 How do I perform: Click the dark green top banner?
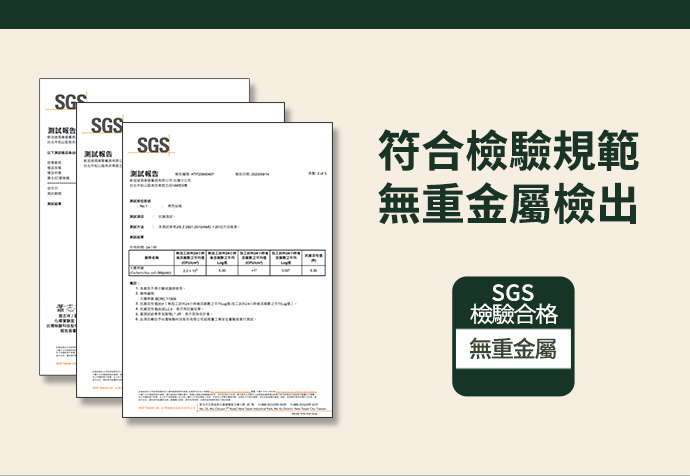[345, 14]
